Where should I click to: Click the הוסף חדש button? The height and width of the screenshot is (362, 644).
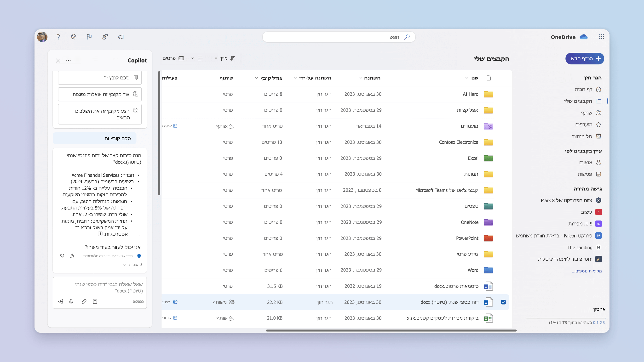pos(585,58)
